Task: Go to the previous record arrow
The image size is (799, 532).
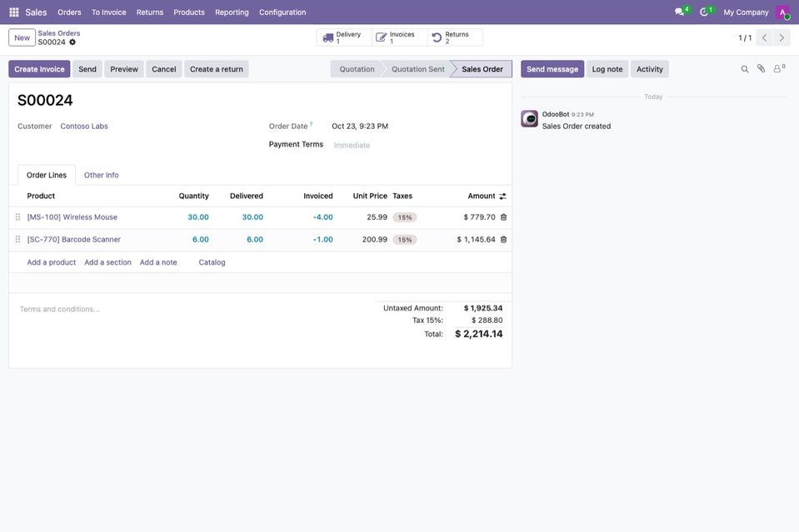Action: pyautogui.click(x=764, y=37)
